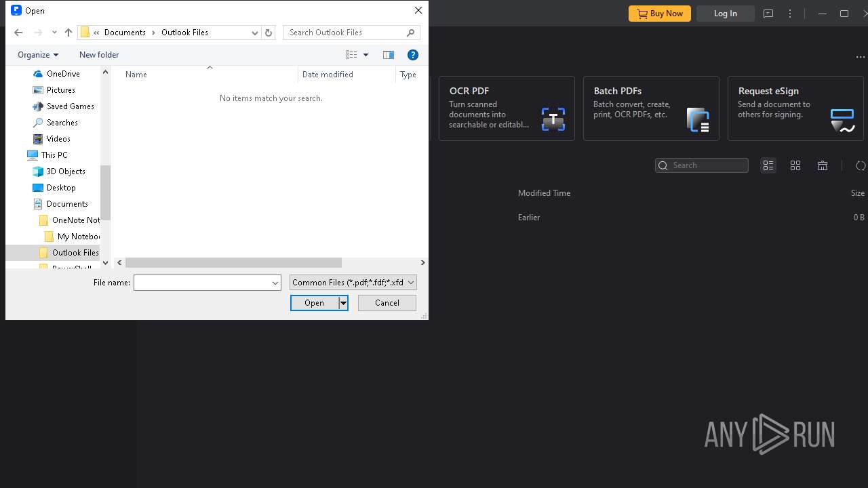Click the file list scroll right arrow

[x=422, y=262]
